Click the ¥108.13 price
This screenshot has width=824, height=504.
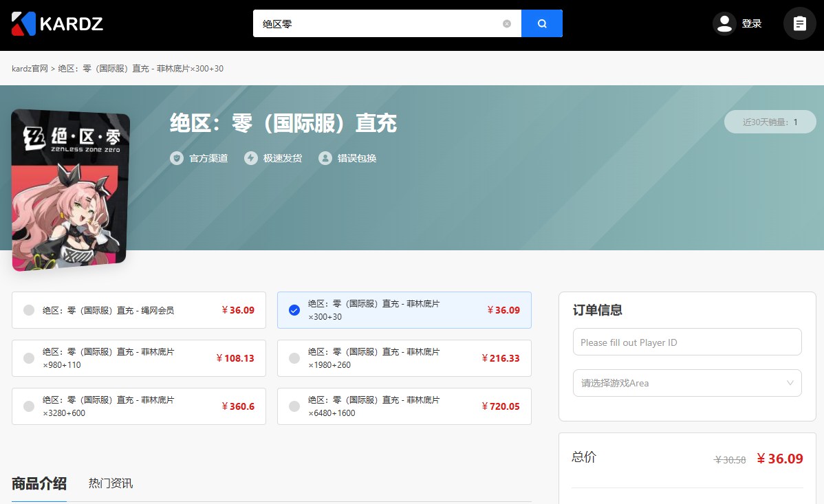point(235,358)
